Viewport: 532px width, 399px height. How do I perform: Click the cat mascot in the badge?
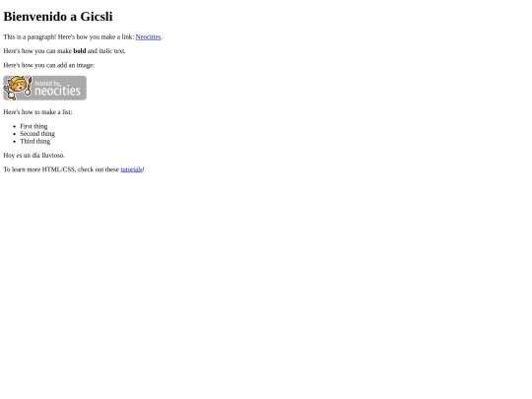coord(16,88)
